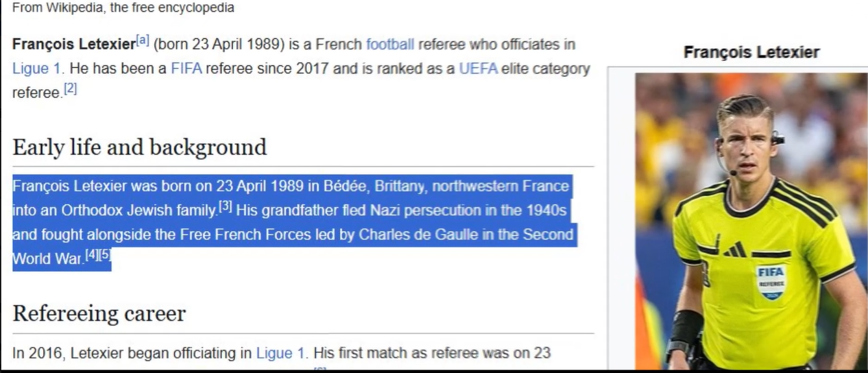Viewport: 868px width, 373px height.
Task: Click the Early life and background heading
Action: [x=139, y=147]
